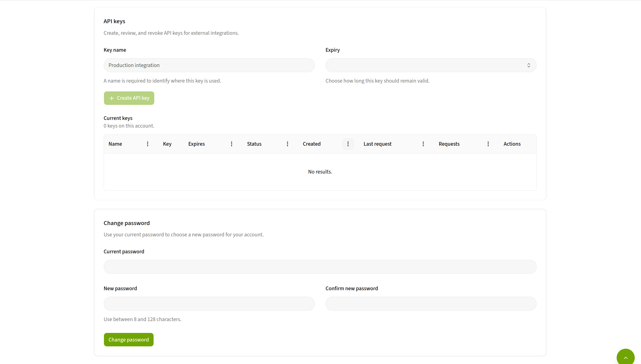This screenshot has height=364, width=641.
Task: Click the Name column header
Action: point(115,144)
